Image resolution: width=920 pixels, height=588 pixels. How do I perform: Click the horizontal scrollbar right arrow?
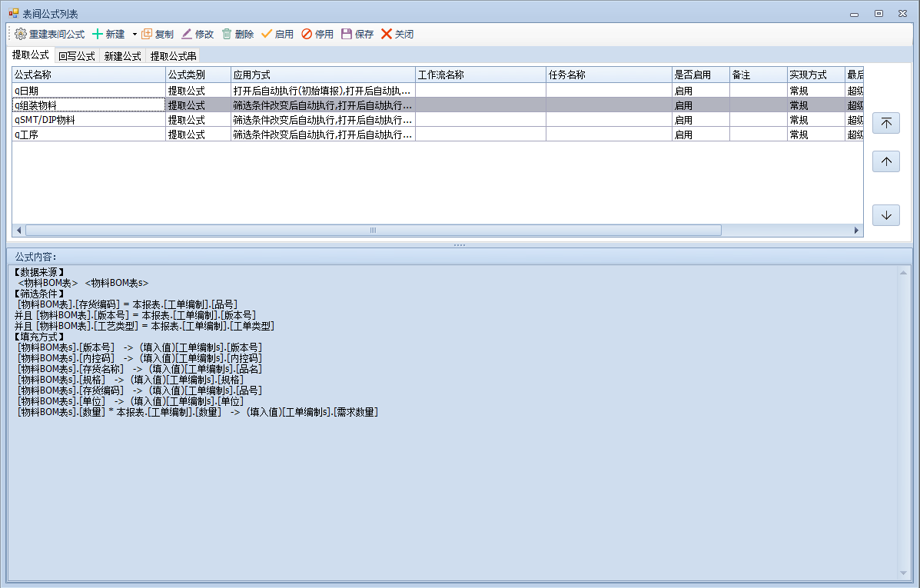tap(857, 231)
